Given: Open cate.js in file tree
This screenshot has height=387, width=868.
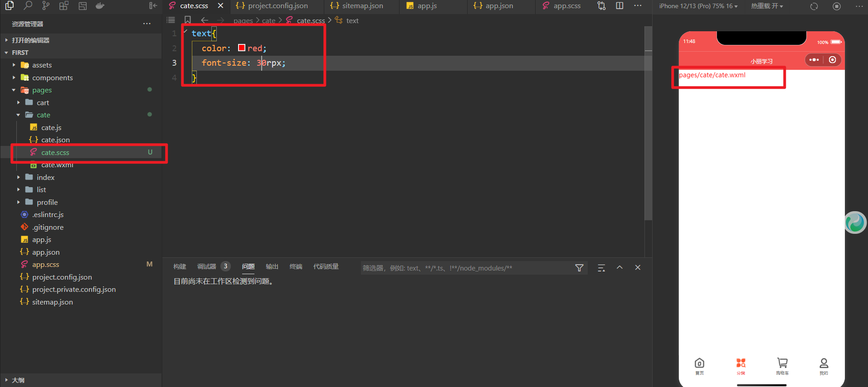Looking at the screenshot, I should tap(51, 128).
